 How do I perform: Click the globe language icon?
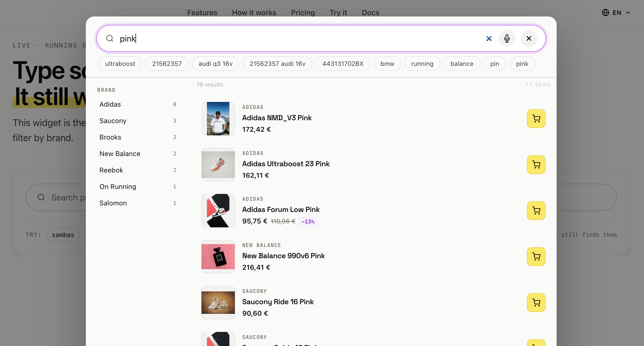coord(605,13)
